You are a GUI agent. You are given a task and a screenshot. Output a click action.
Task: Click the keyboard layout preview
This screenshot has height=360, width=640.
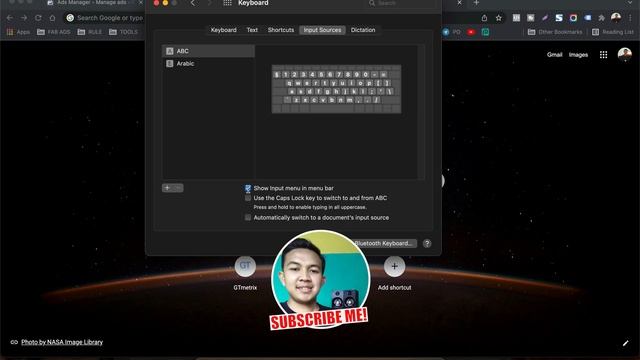[336, 89]
